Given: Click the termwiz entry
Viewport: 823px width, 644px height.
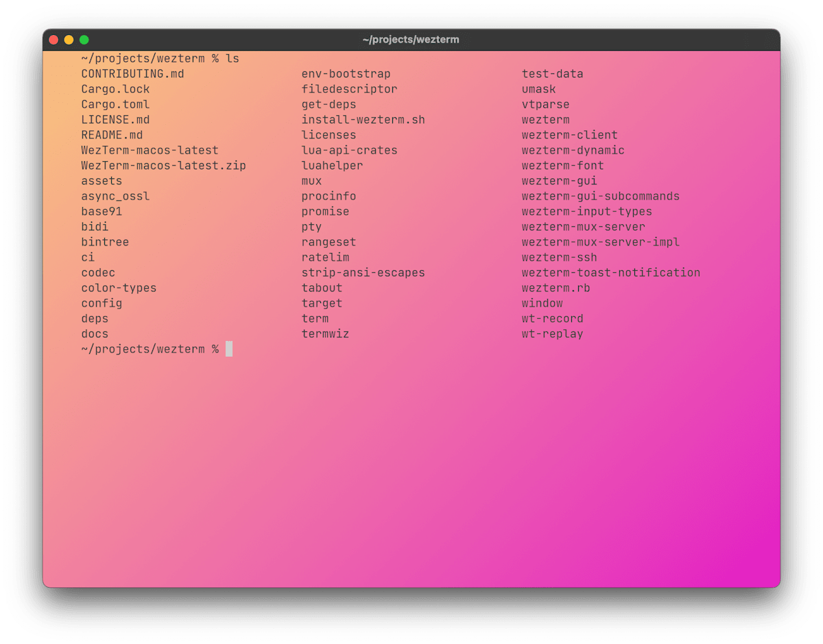Looking at the screenshot, I should point(325,334).
